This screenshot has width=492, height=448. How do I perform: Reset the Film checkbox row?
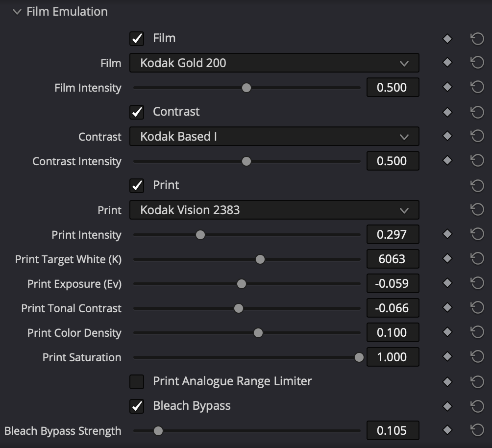[x=477, y=39]
